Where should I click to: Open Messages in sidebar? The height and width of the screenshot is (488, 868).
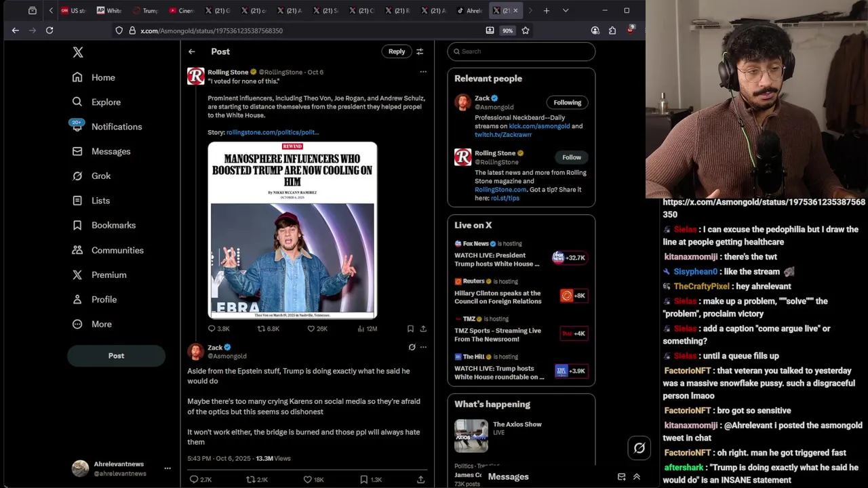click(102, 151)
